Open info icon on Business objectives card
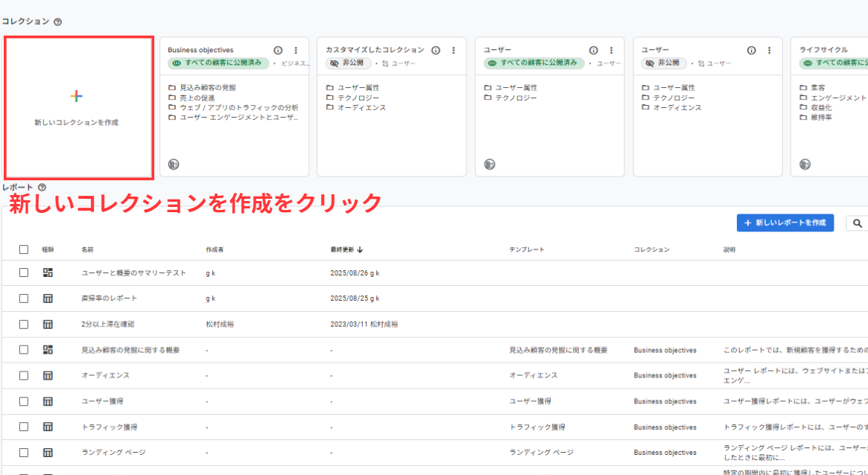Screen dimensions: 868x475 (x=278, y=51)
